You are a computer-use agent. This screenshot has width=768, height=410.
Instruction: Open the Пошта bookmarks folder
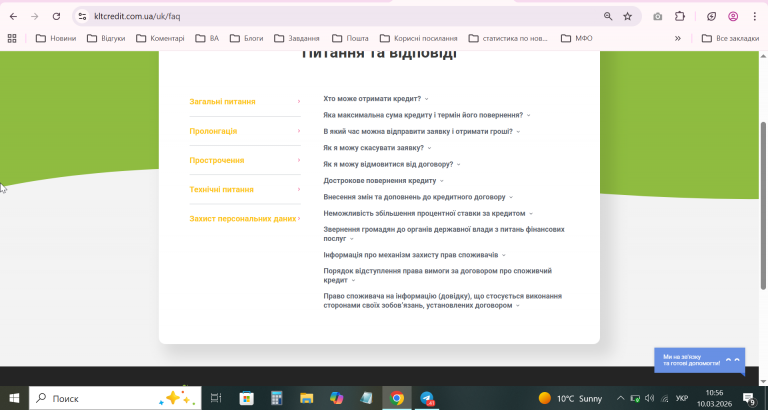point(350,38)
